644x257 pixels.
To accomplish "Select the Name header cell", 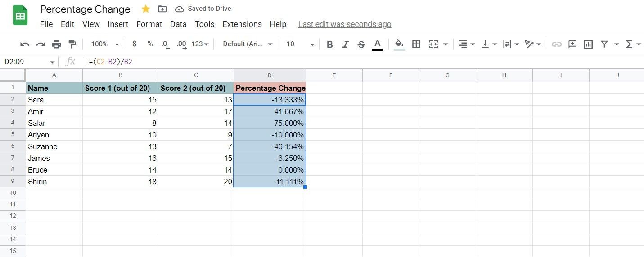I will click(x=54, y=88).
